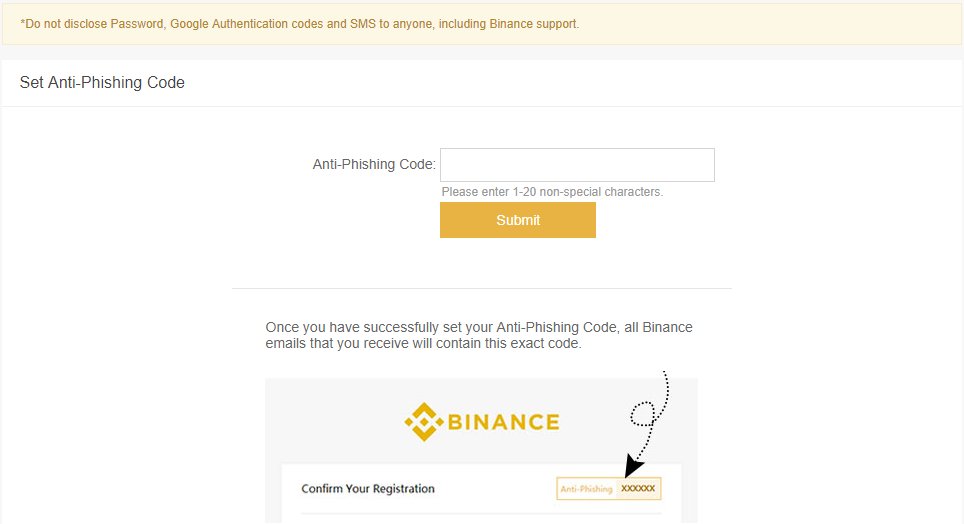Click the black arrowhead pointing at code

point(633,466)
